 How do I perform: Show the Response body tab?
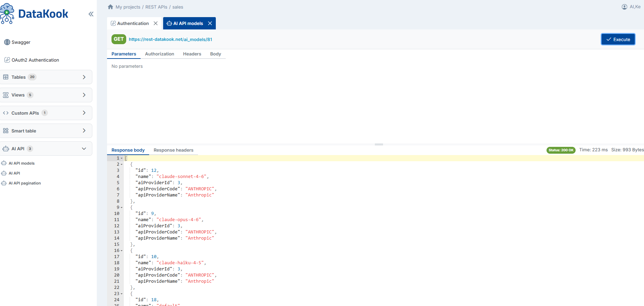point(128,150)
